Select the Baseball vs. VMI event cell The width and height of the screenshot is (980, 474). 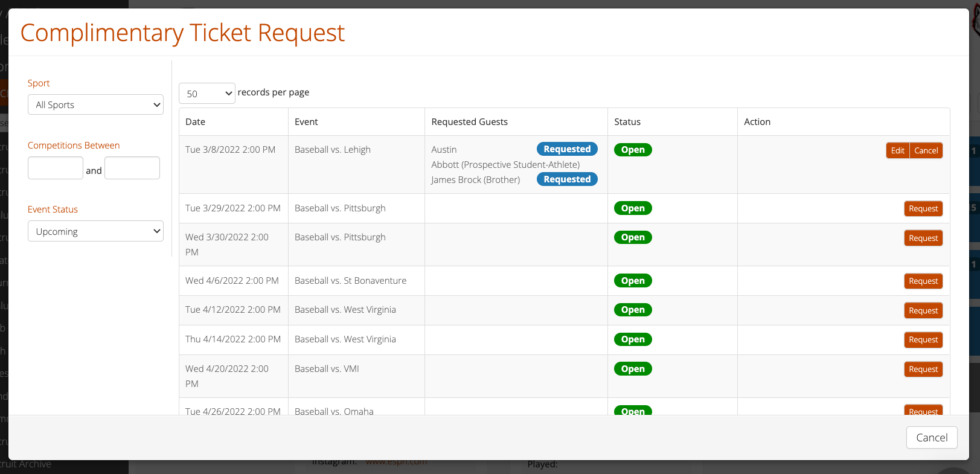(356, 376)
